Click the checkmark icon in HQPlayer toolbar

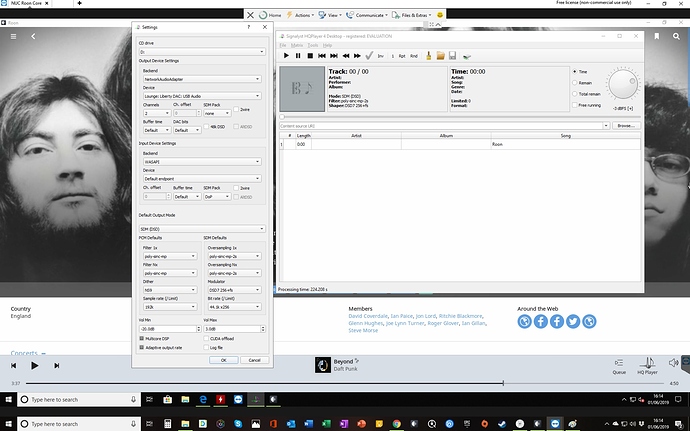tap(369, 55)
